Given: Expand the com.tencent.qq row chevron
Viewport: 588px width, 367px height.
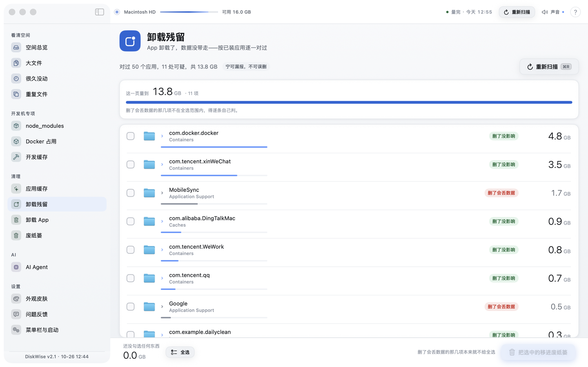Looking at the screenshot, I should 162,278.
